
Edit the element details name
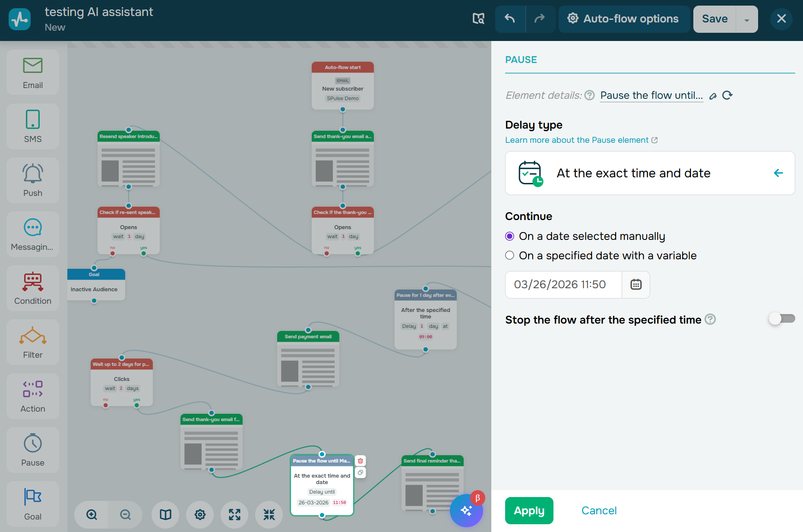713,96
